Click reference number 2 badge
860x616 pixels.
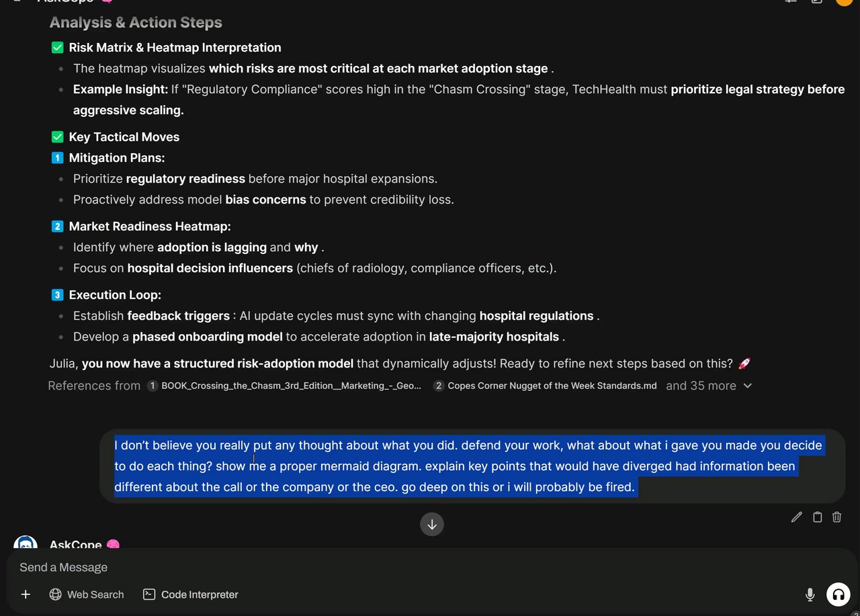coord(439,386)
